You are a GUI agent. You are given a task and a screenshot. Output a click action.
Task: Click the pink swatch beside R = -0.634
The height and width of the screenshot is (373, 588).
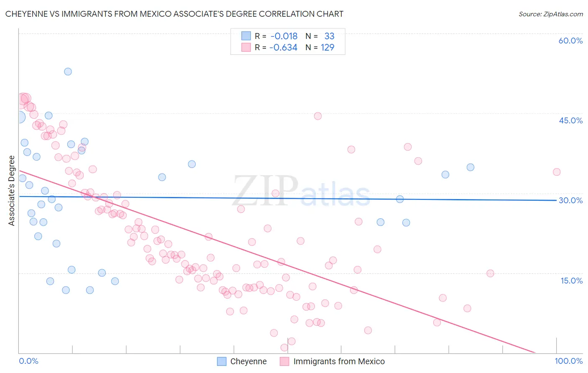coord(246,47)
